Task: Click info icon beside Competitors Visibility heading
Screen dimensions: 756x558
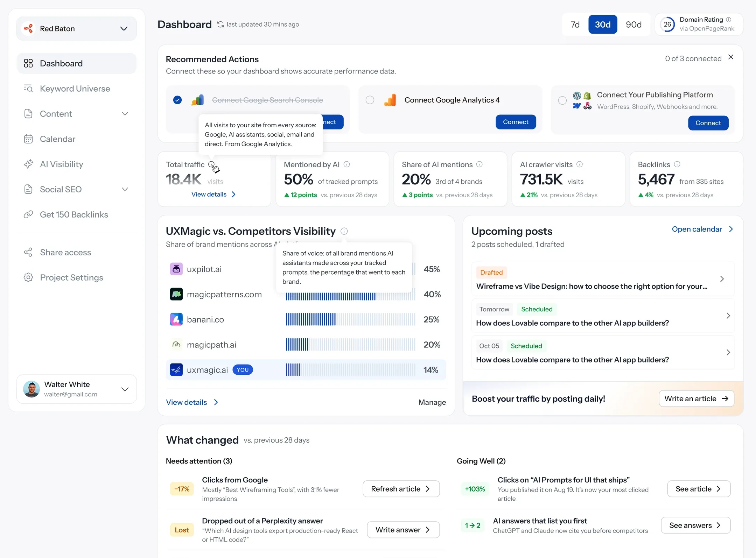Action: (344, 231)
